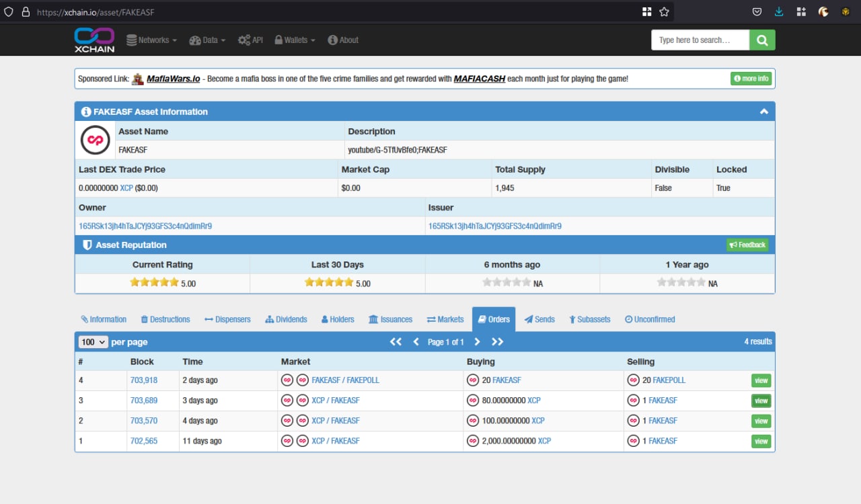Open the Pocket save icon in browser toolbar
The image size is (861, 504).
(x=757, y=11)
